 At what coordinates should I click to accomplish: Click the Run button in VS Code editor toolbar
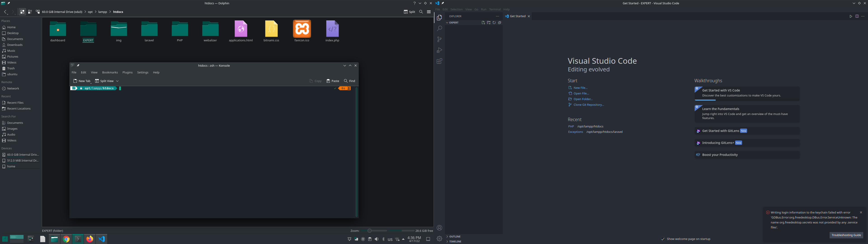(x=851, y=16)
